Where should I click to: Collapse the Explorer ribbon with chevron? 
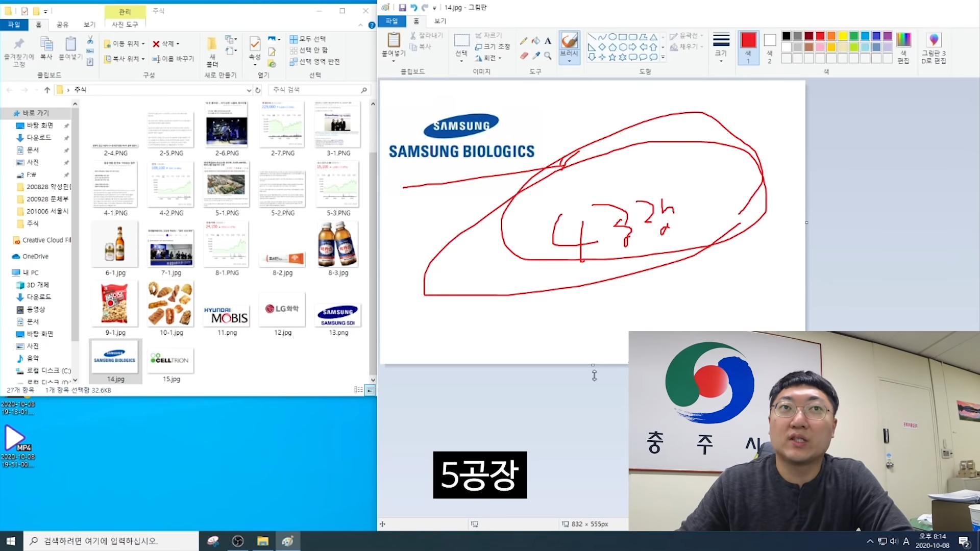point(360,25)
